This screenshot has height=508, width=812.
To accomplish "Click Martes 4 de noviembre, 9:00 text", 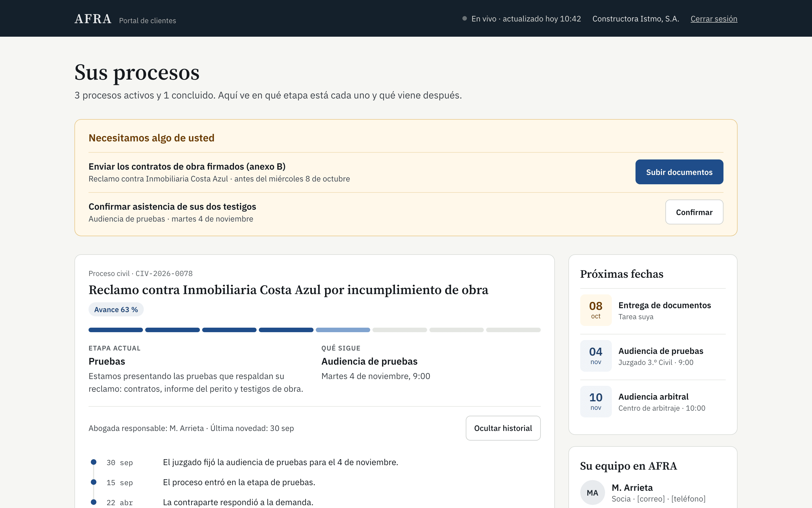I will (376, 376).
